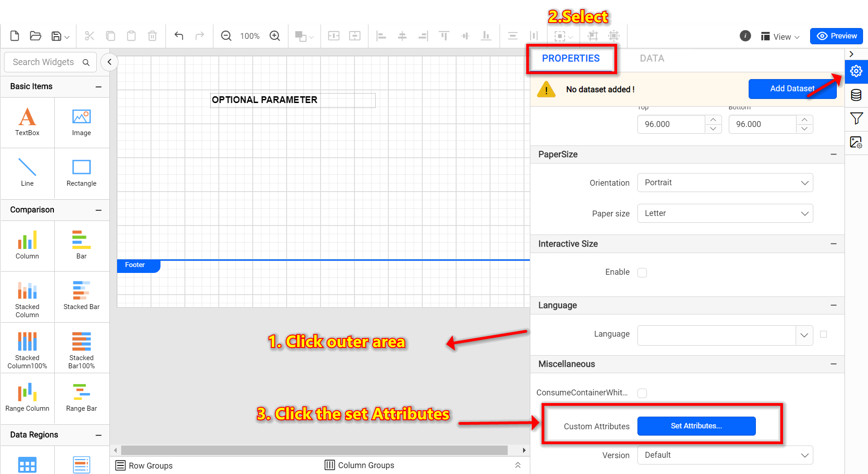Collapse the Basic Items category
The width and height of the screenshot is (868, 474).
[99, 87]
